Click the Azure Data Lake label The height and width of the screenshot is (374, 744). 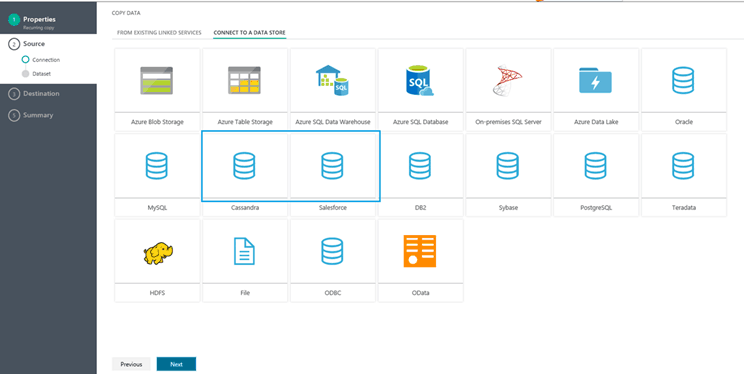point(596,122)
